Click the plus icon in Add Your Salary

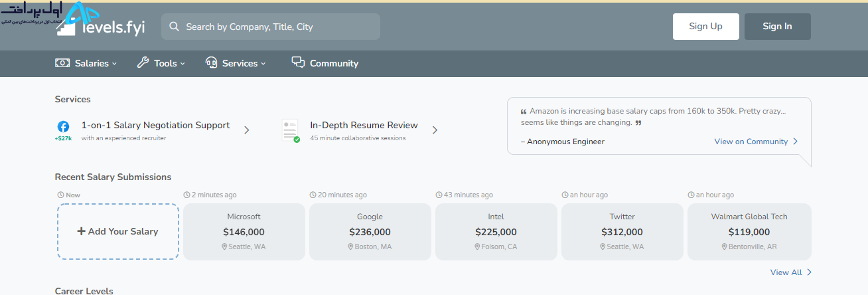tap(82, 232)
